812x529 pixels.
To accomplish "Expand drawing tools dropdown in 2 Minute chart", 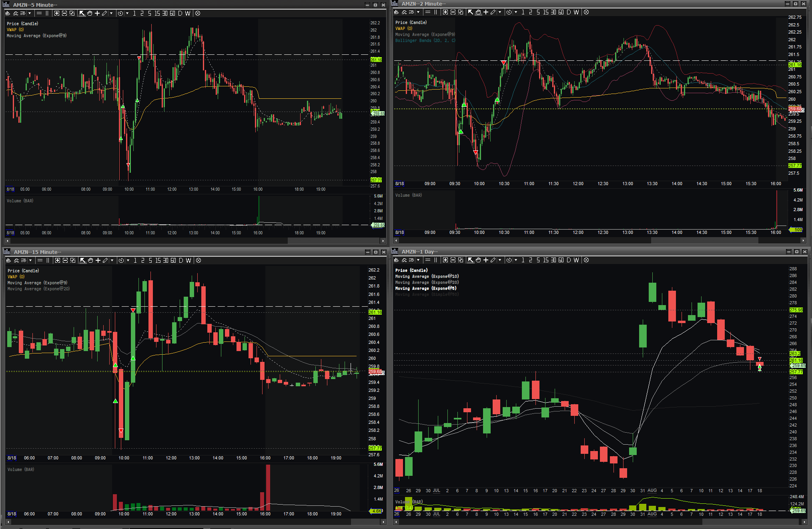I will pos(500,12).
